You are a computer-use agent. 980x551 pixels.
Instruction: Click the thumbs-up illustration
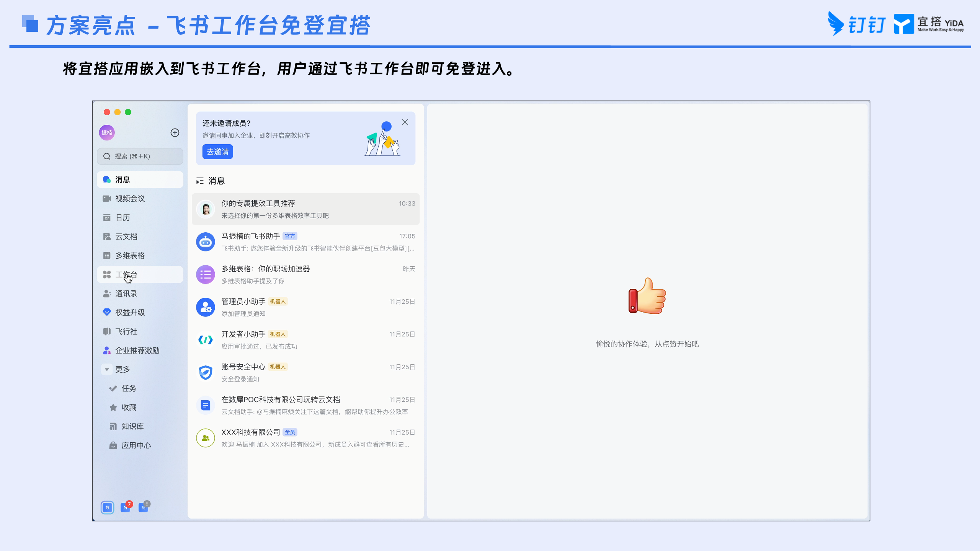tap(647, 296)
